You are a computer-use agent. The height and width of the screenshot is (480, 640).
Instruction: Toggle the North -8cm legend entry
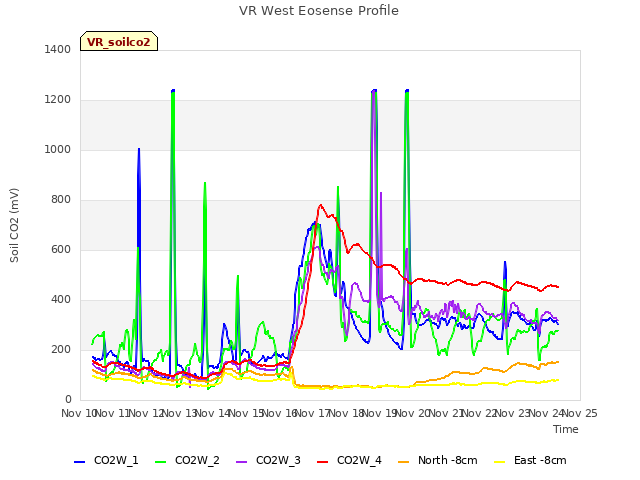pyautogui.click(x=438, y=460)
